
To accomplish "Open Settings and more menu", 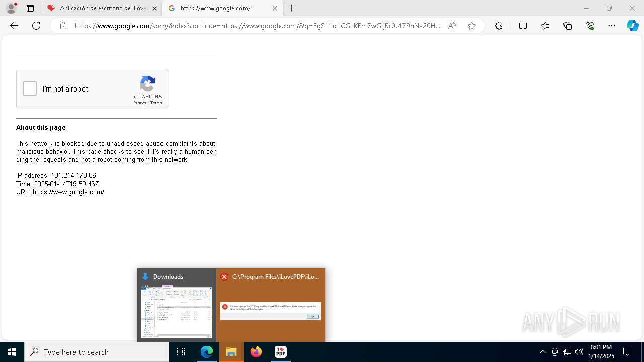I will click(x=612, y=26).
